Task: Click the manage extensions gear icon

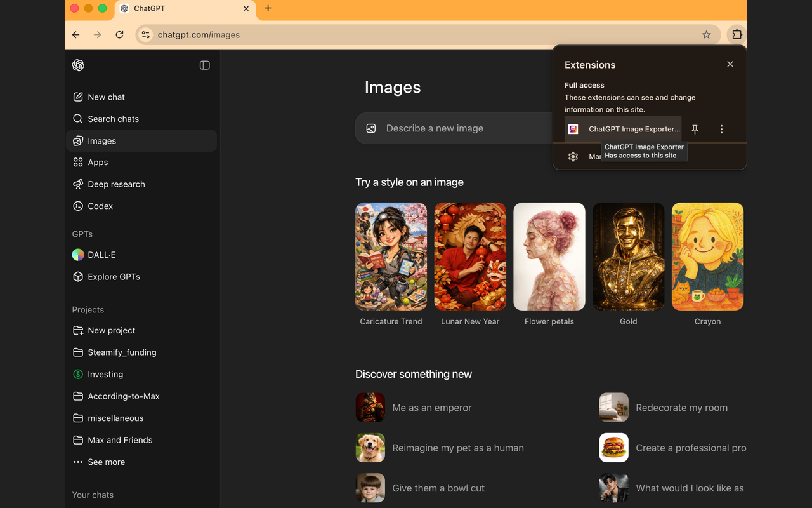Action: point(573,156)
